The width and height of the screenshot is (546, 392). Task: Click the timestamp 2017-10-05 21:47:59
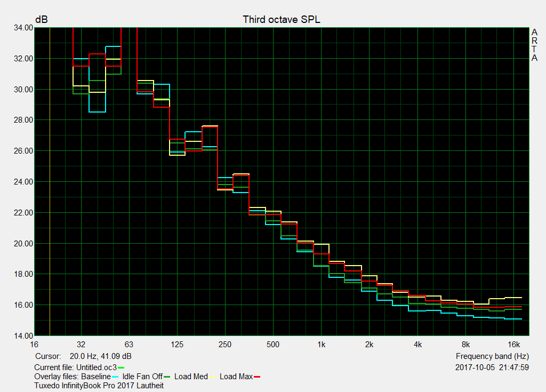coord(492,367)
